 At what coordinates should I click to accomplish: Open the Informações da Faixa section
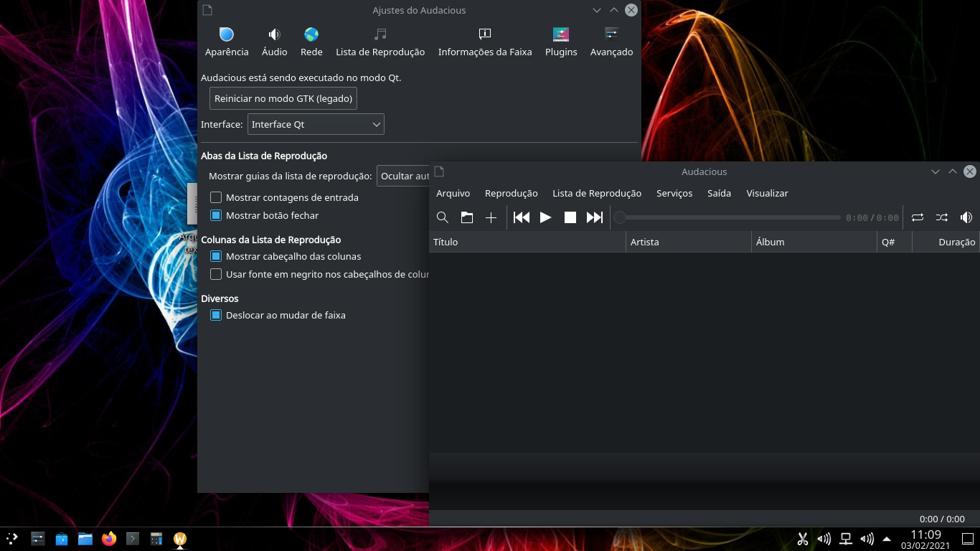tap(485, 41)
